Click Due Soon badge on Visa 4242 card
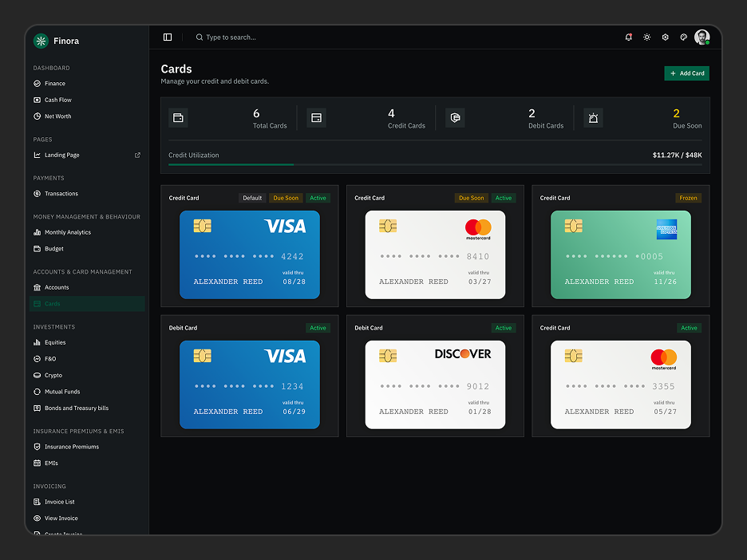This screenshot has height=560, width=747. pyautogui.click(x=286, y=198)
